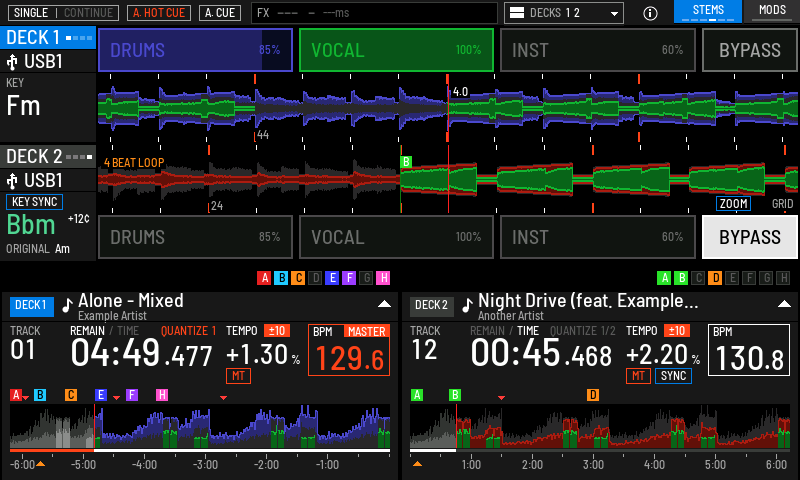Viewport: 800px width, 480px height.
Task: Click Deck 2 overview waveform progress bar
Action: pos(600,451)
